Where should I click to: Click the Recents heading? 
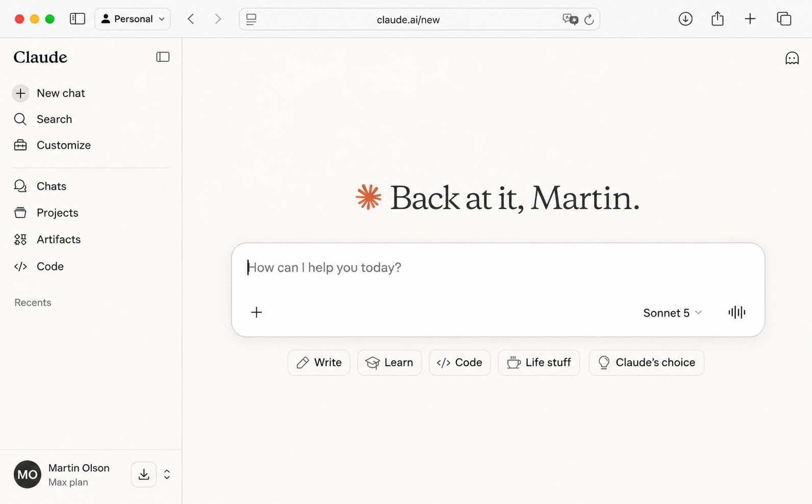33,303
